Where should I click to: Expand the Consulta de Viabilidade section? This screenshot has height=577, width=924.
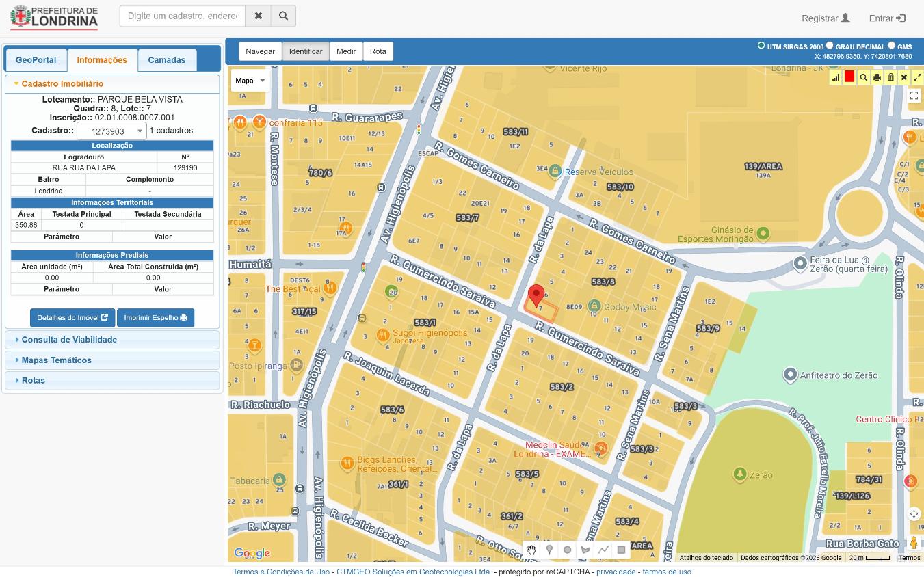(x=69, y=340)
